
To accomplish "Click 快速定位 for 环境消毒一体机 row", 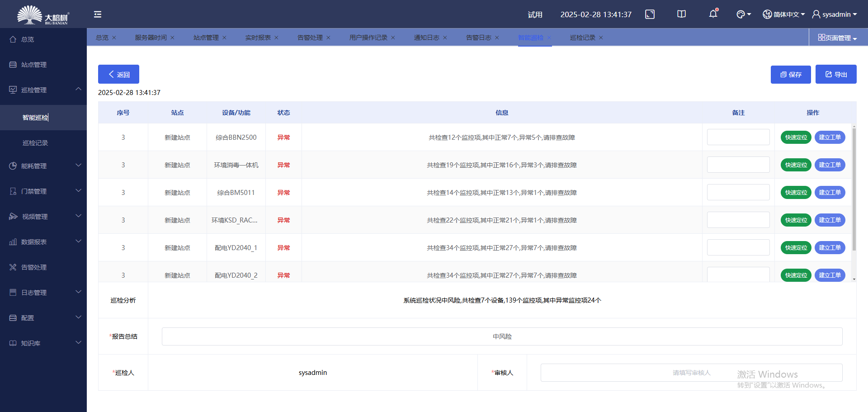I will tap(796, 165).
